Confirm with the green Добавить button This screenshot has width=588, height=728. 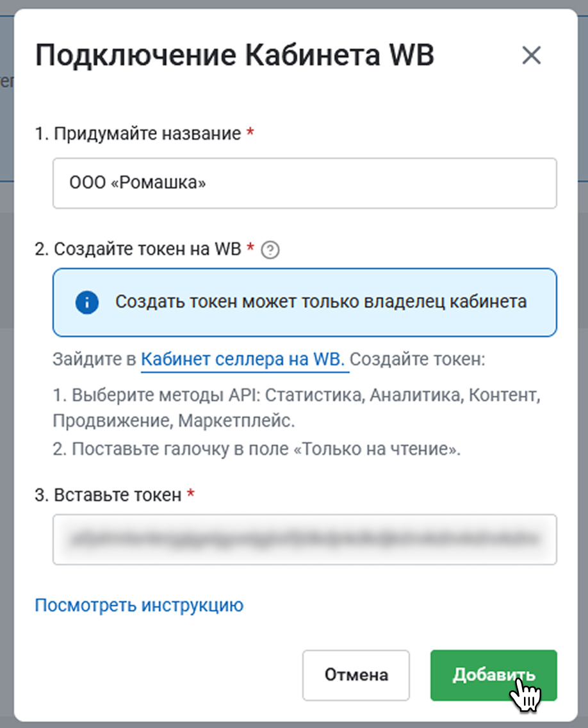(493, 675)
